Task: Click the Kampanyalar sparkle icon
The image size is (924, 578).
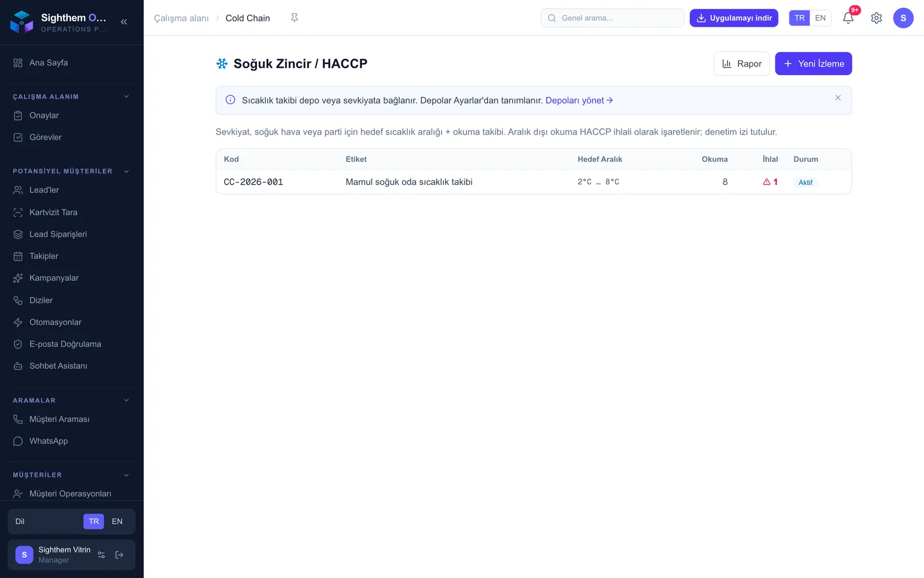Action: pyautogui.click(x=18, y=278)
